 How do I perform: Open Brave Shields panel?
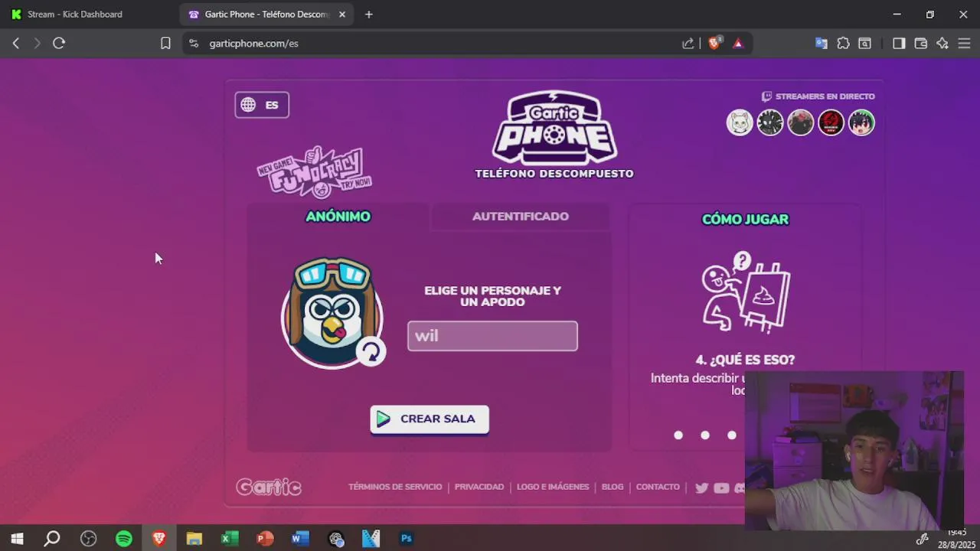coord(714,44)
